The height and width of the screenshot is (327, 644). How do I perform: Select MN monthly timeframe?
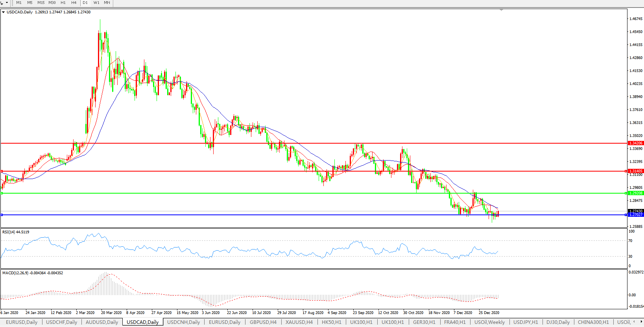[x=107, y=3]
